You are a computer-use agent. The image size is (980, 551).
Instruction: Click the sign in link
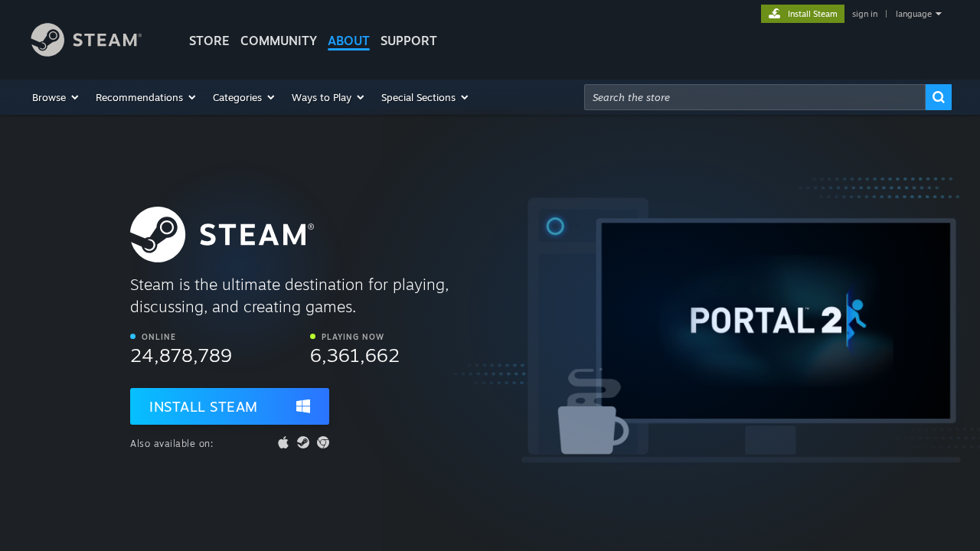pos(865,14)
